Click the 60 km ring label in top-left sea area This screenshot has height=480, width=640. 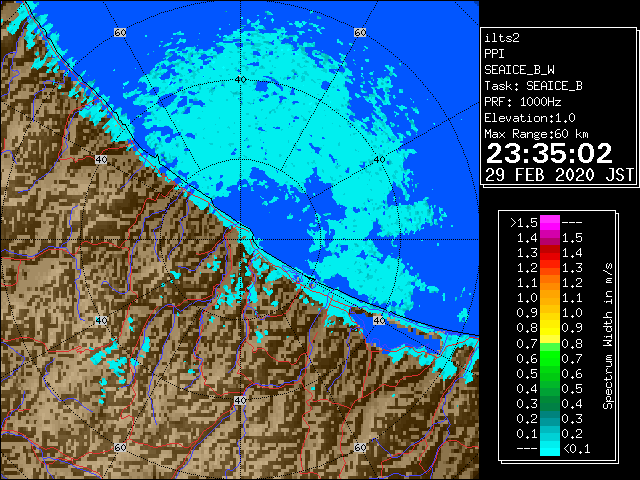pyautogui.click(x=120, y=32)
